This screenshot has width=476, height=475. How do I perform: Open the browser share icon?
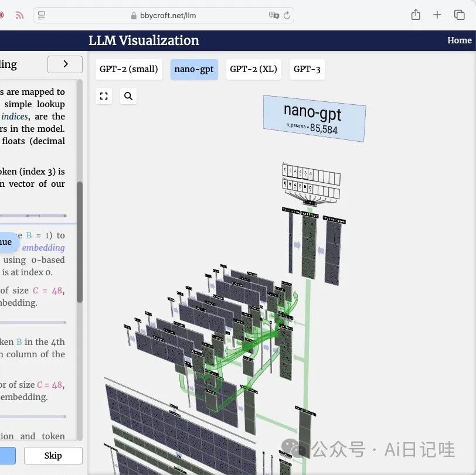click(x=416, y=15)
